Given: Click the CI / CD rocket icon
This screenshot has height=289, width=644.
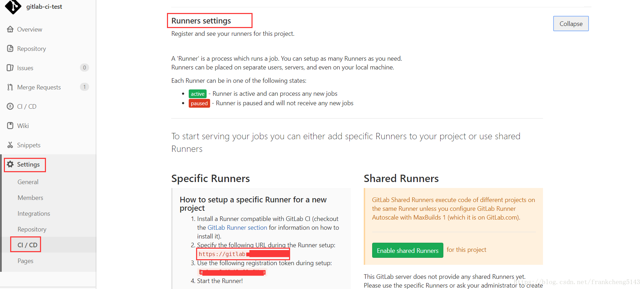Looking at the screenshot, I should (x=10, y=106).
